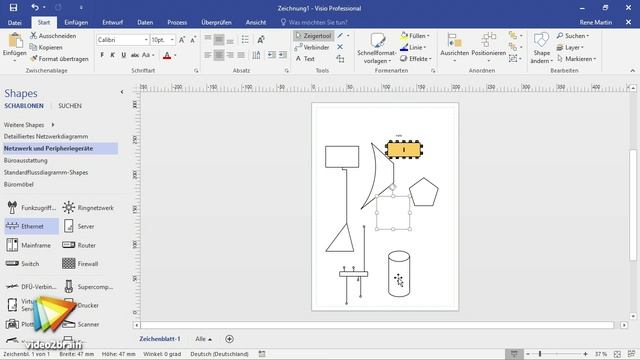
Task: Click the Undo arrow icon
Action: [35, 7]
